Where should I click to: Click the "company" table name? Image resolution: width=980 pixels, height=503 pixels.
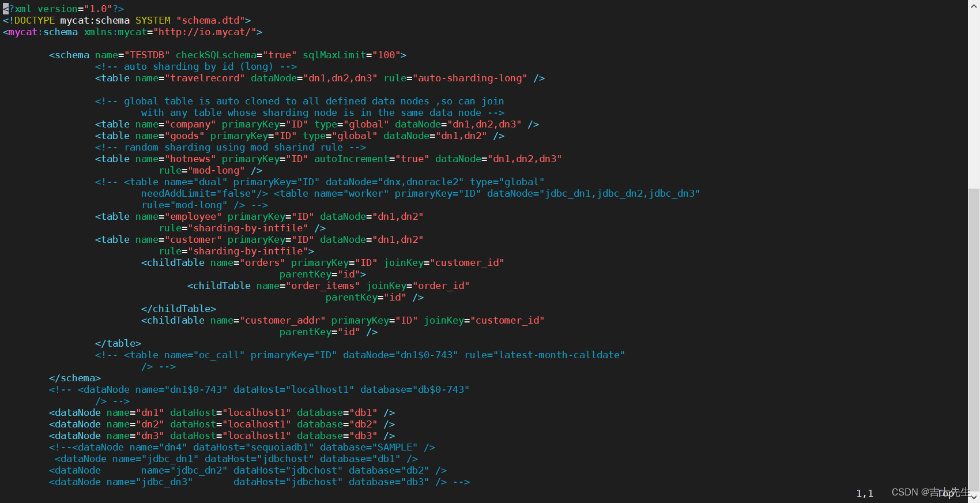190,124
